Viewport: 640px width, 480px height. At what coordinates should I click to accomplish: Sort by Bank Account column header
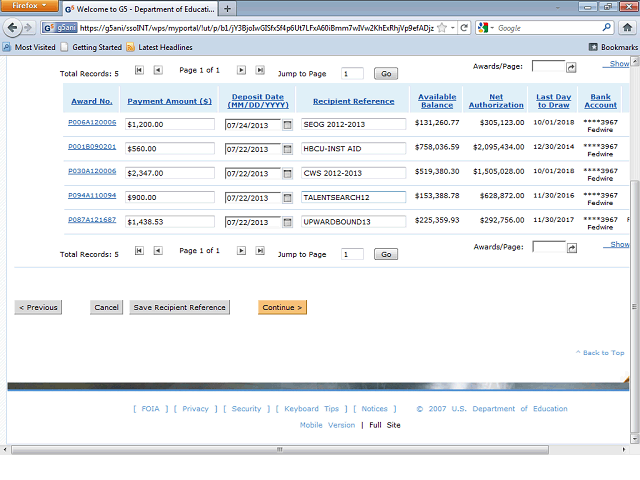coord(600,101)
